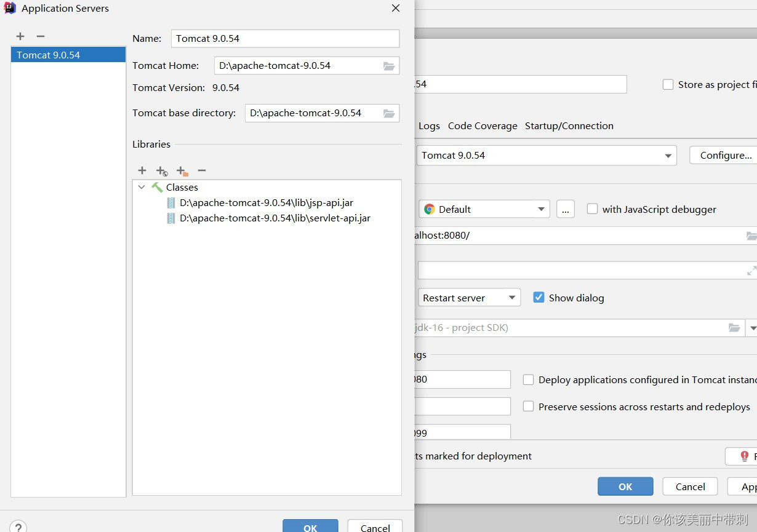Remove selected library with the minus icon
This screenshot has height=532, width=757.
point(202,170)
